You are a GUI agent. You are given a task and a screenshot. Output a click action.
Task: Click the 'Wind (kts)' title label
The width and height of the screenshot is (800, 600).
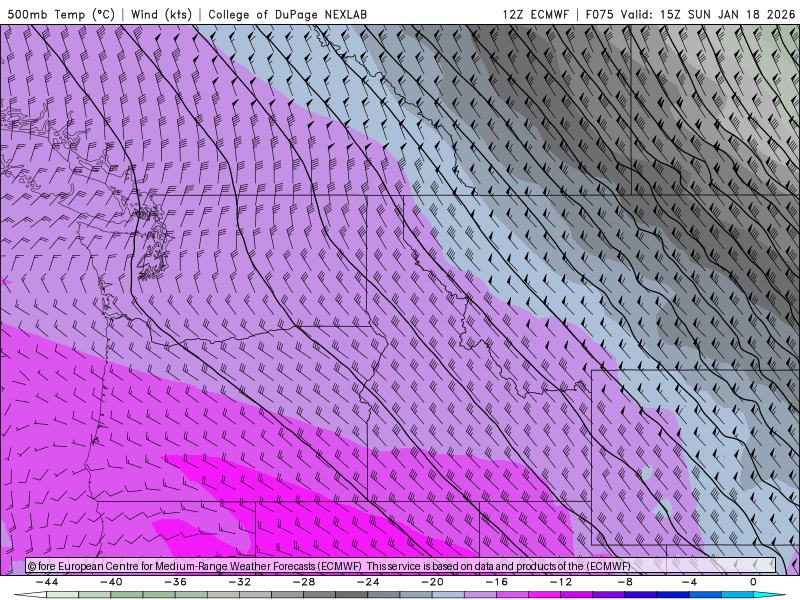pos(161,14)
